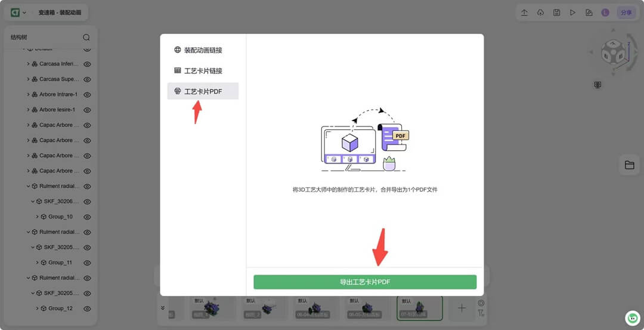Screen dimensions: 644x330
Task: Open the app logo menu dropdown arrow
Action: (x=24, y=13)
